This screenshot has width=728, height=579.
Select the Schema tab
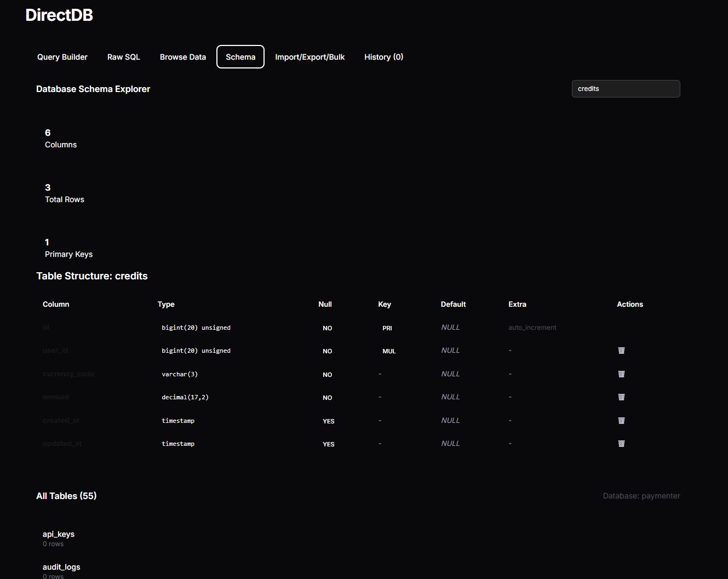(x=240, y=57)
